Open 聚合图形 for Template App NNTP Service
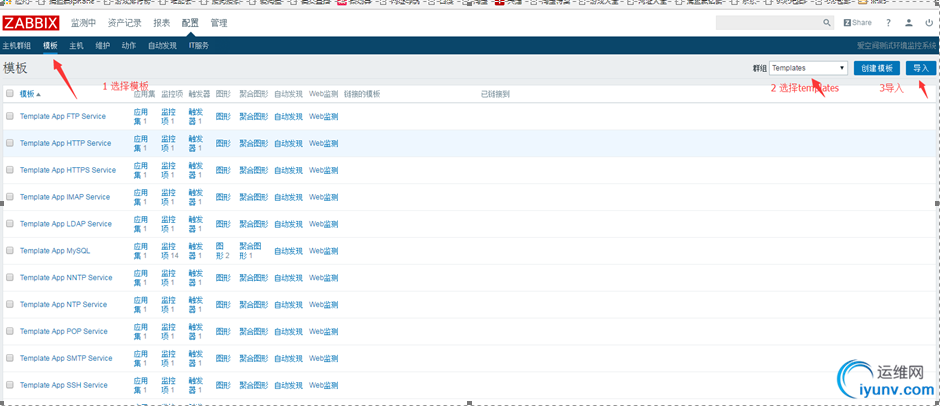This screenshot has height=406, width=940. point(254,278)
